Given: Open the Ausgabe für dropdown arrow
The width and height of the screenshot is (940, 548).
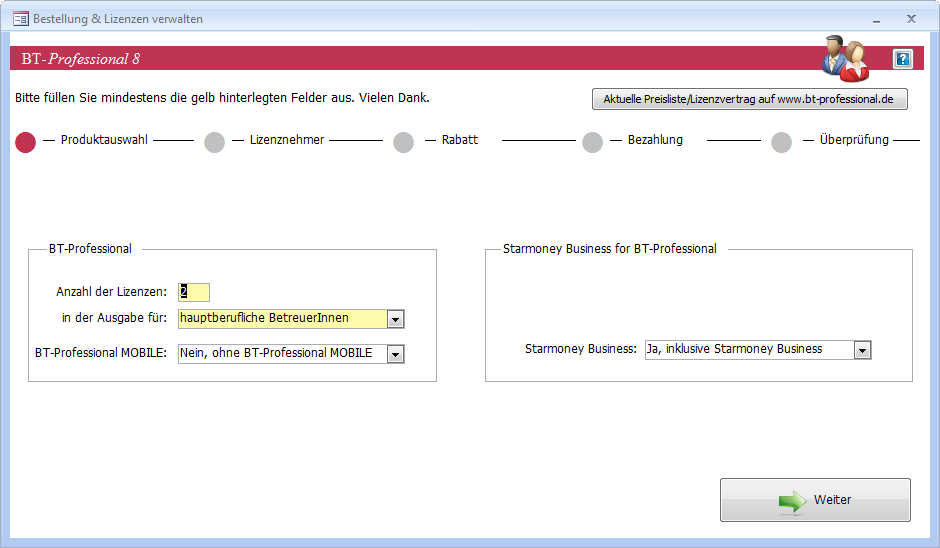Looking at the screenshot, I should [x=396, y=320].
